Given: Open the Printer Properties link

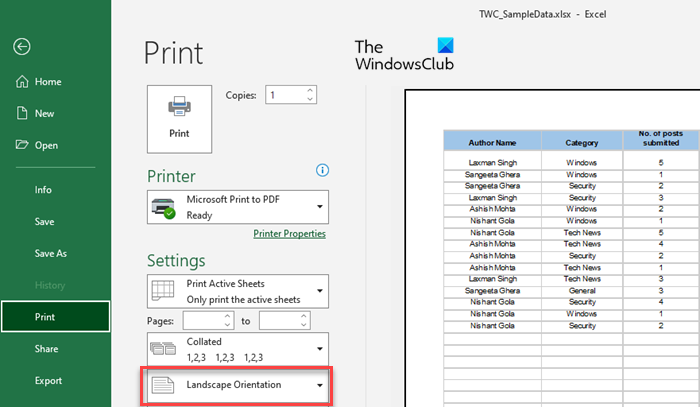Looking at the screenshot, I should pyautogui.click(x=289, y=233).
